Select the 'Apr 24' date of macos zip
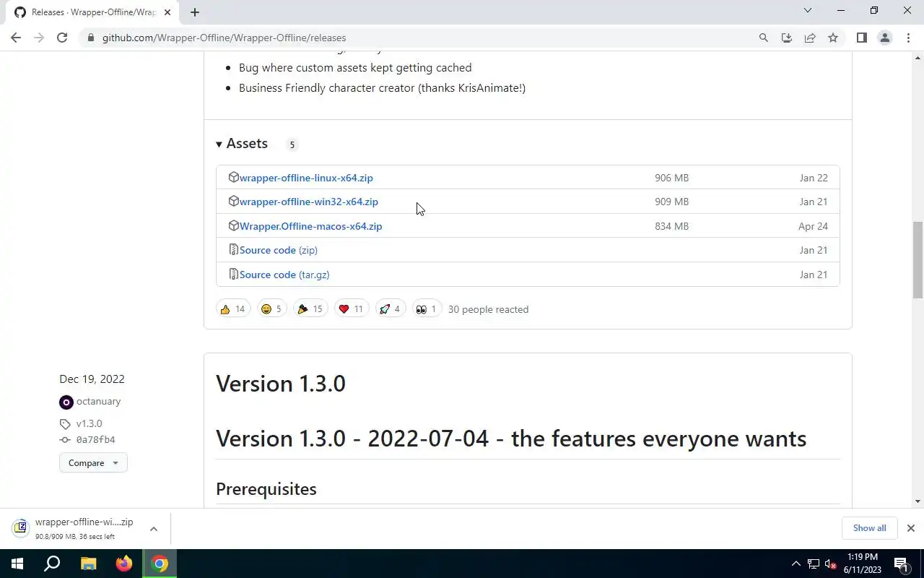Image resolution: width=924 pixels, height=578 pixels. point(813,226)
